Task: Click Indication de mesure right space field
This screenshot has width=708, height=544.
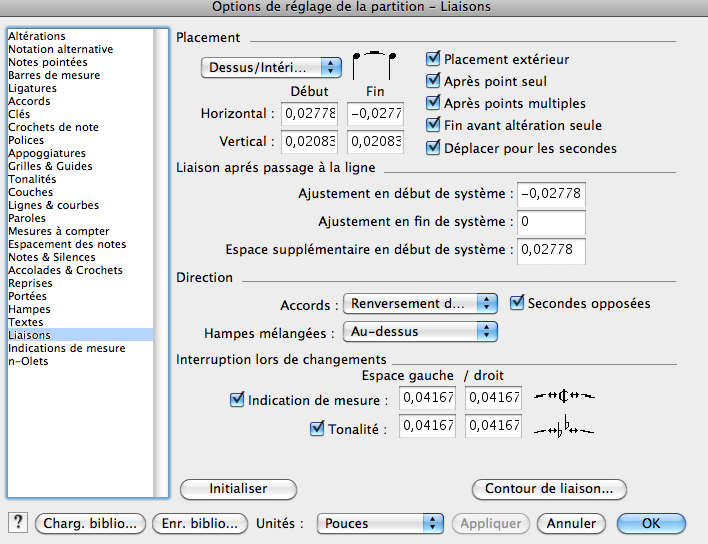Action: 494,398
